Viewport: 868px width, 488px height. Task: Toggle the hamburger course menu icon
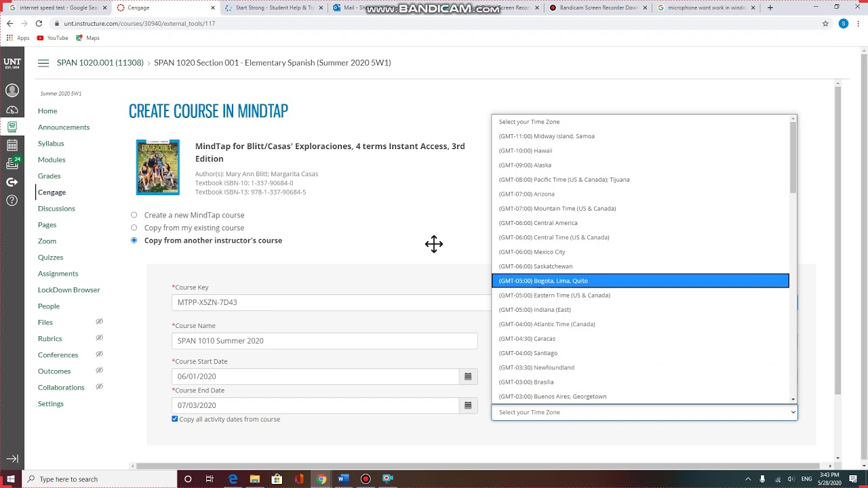[x=43, y=63]
